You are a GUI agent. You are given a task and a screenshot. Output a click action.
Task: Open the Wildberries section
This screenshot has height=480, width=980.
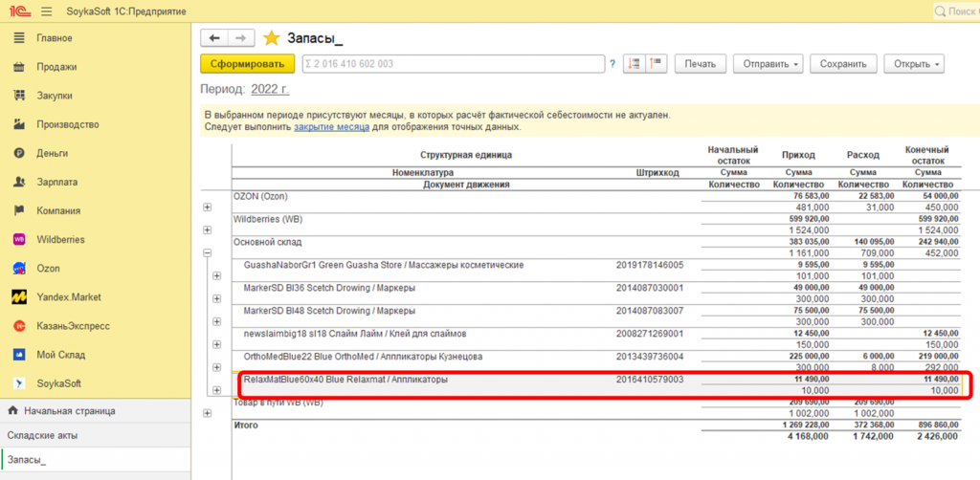click(62, 239)
